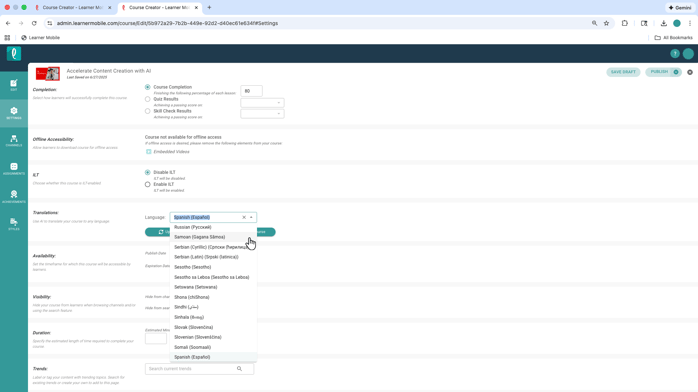The width and height of the screenshot is (698, 392).
Task: Open All Bookmarks folder
Action: [673, 38]
